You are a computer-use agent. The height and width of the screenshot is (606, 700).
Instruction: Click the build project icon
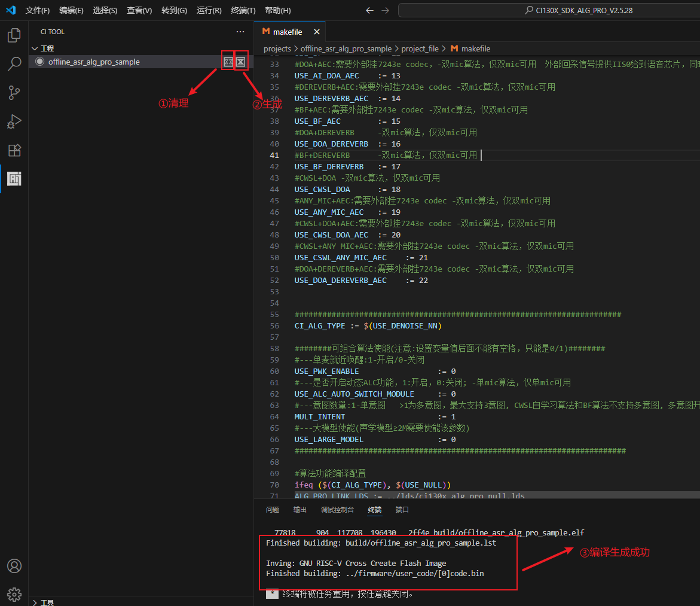click(x=240, y=62)
